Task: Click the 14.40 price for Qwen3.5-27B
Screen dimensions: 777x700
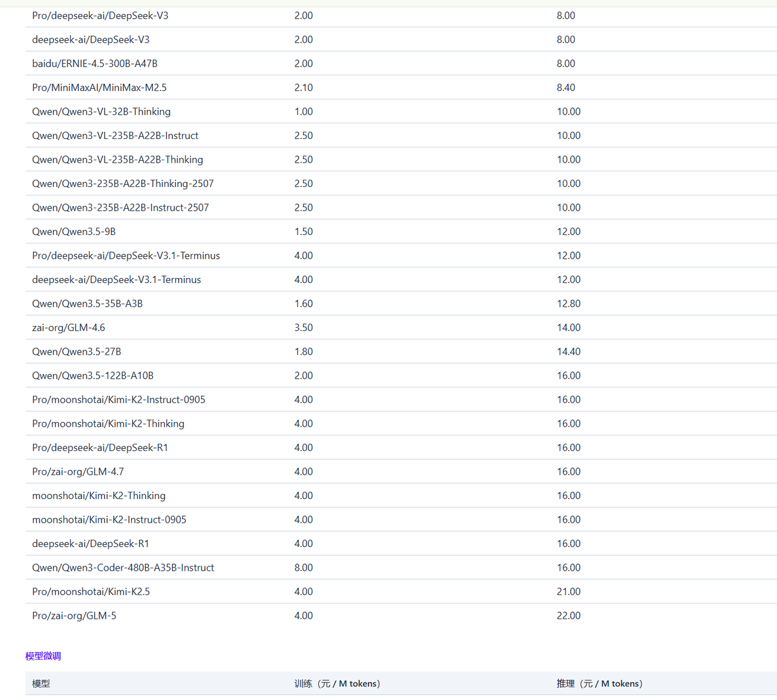Action: [569, 352]
